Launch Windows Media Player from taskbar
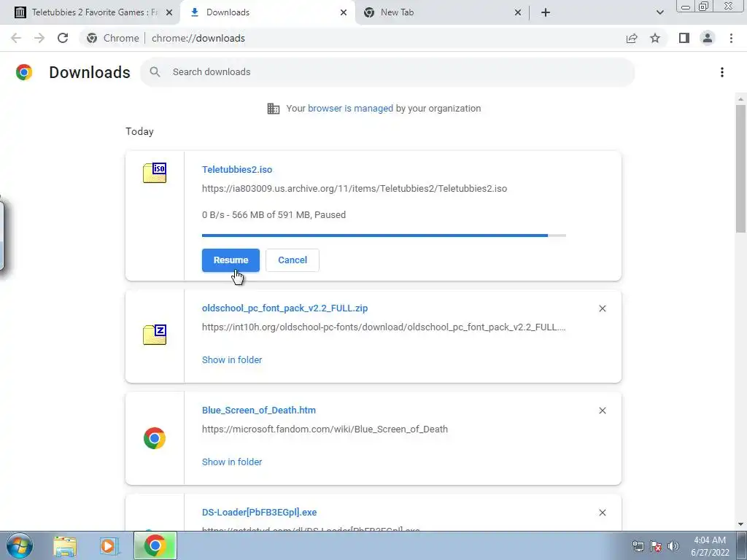Screen dimensions: 747x560 [108, 545]
